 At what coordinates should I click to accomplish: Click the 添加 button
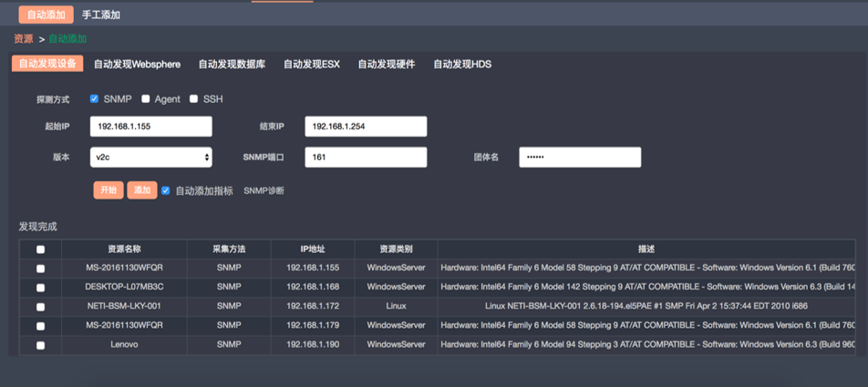click(141, 190)
